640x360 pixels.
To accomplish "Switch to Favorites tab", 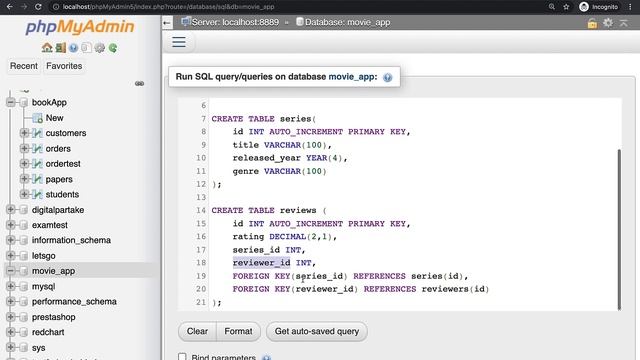I will click(64, 66).
